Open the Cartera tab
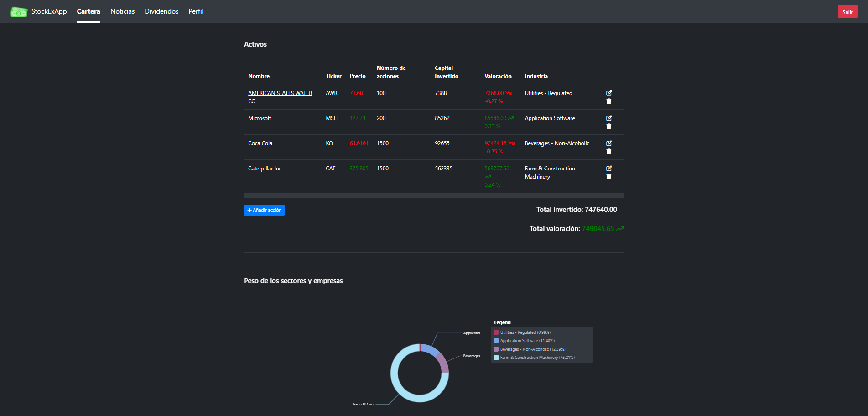868x416 pixels. [88, 11]
